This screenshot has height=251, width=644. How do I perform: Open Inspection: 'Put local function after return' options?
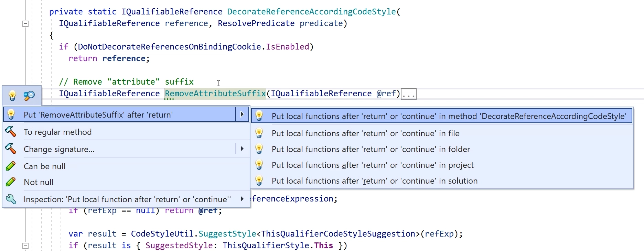126,199
